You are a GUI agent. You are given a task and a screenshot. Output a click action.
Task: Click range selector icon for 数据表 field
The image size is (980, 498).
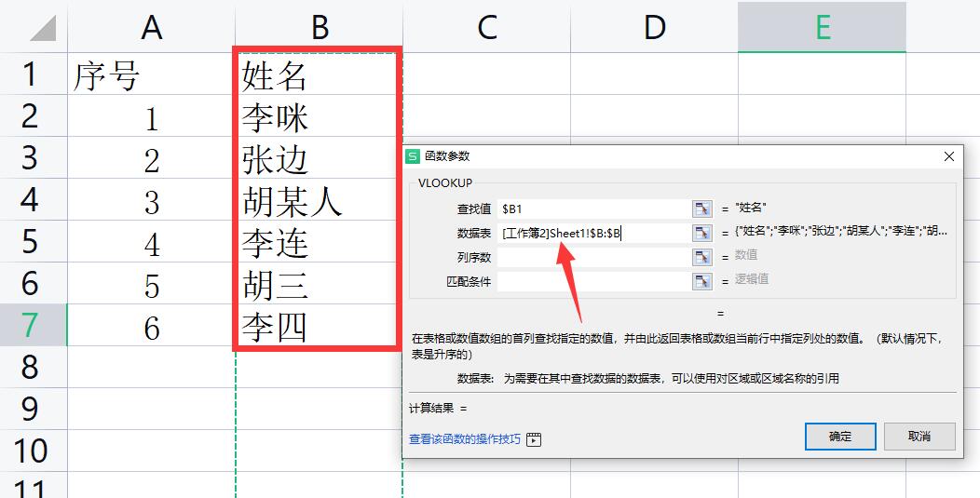[x=701, y=233]
